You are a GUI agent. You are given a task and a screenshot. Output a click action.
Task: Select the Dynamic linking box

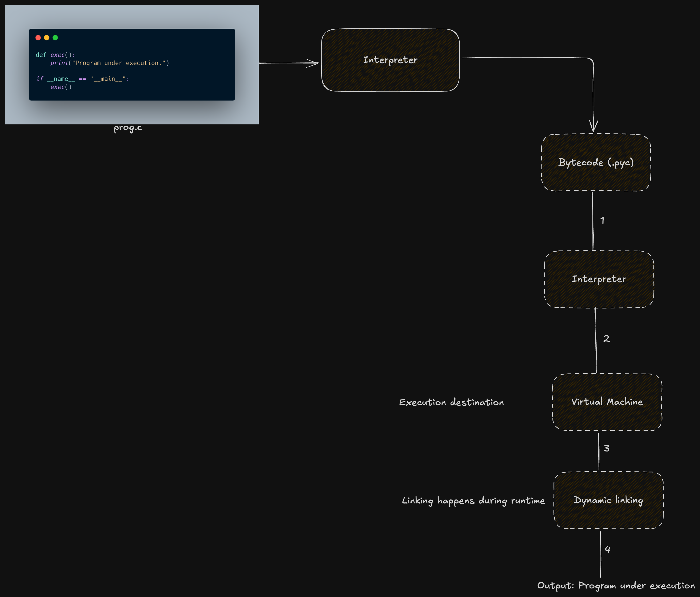tap(608, 500)
